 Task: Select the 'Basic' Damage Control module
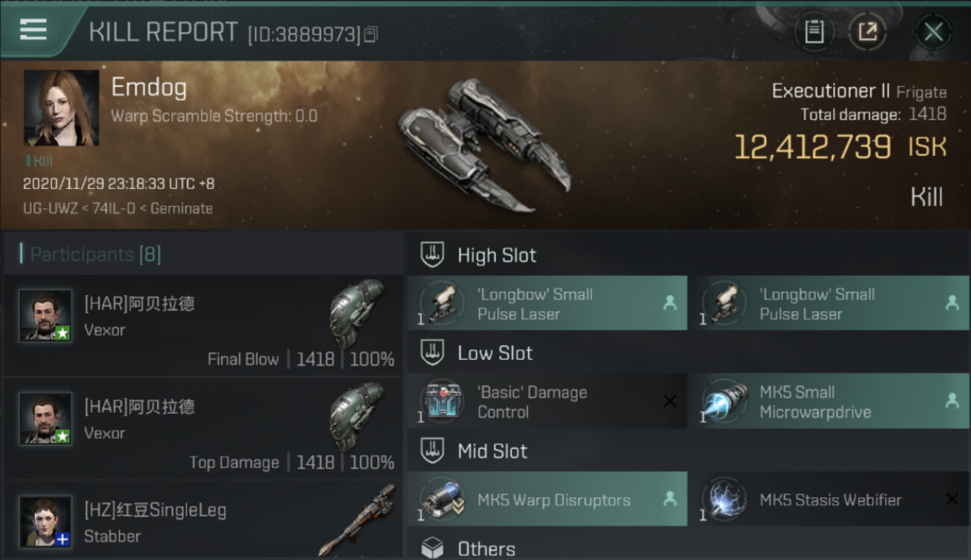[x=547, y=402]
